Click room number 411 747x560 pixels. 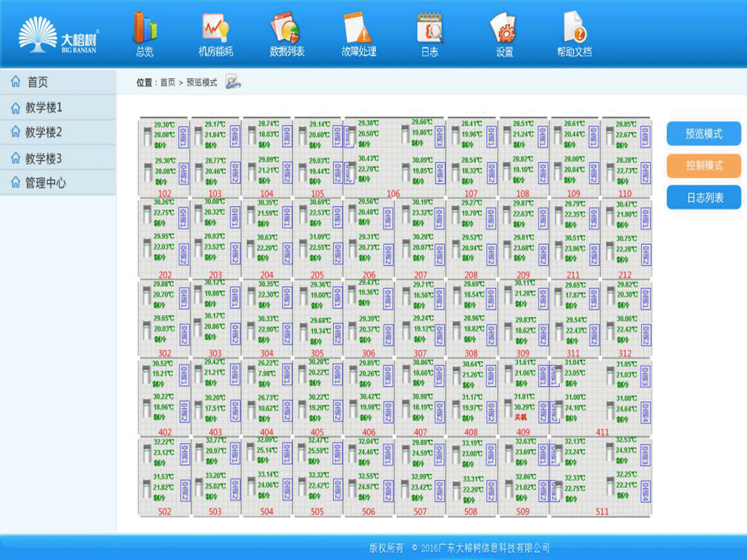(x=602, y=432)
